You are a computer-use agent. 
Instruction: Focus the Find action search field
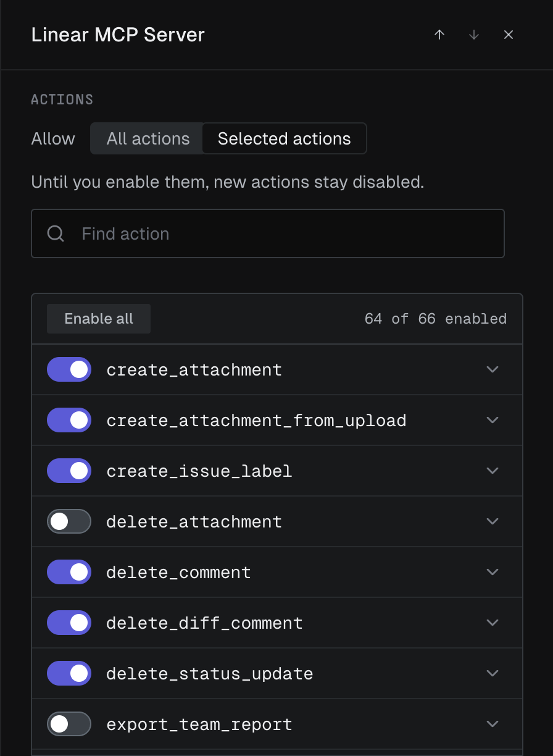tap(268, 233)
